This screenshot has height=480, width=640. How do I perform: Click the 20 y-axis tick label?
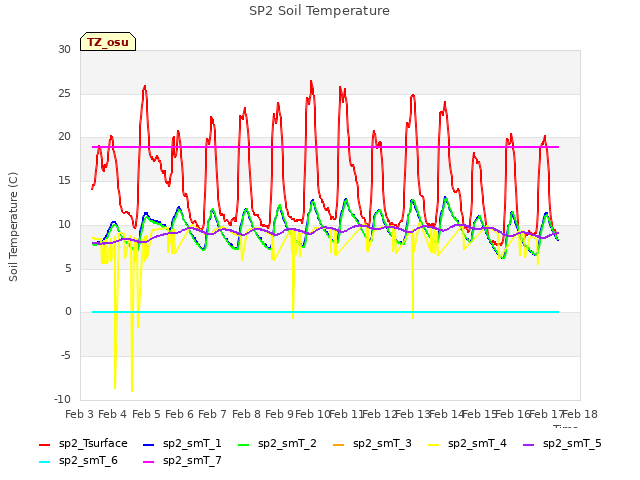tap(64, 137)
